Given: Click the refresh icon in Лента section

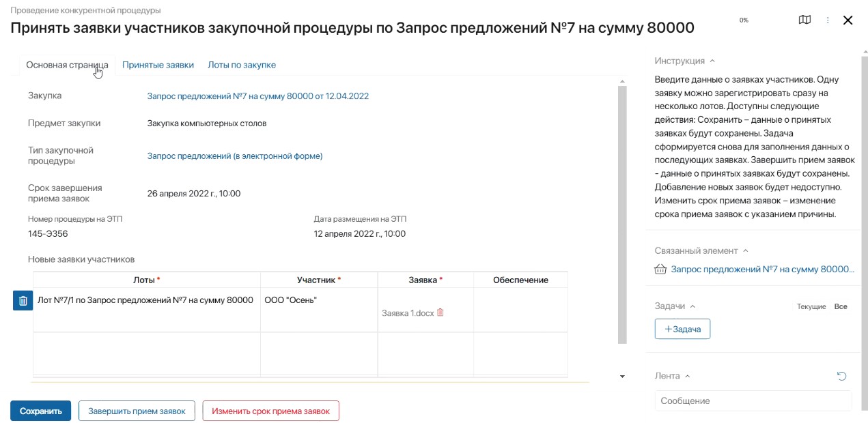Looking at the screenshot, I should (841, 375).
